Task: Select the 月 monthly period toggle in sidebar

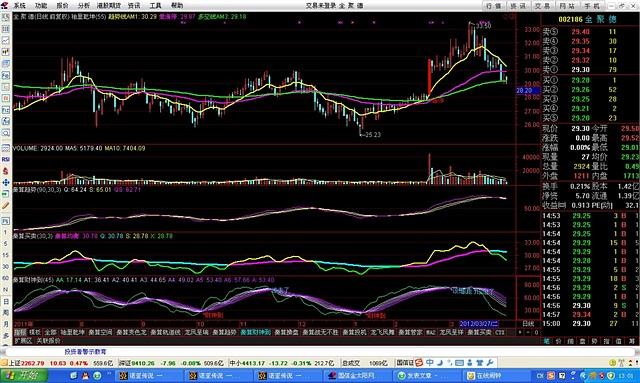Action: pyautogui.click(x=6, y=324)
